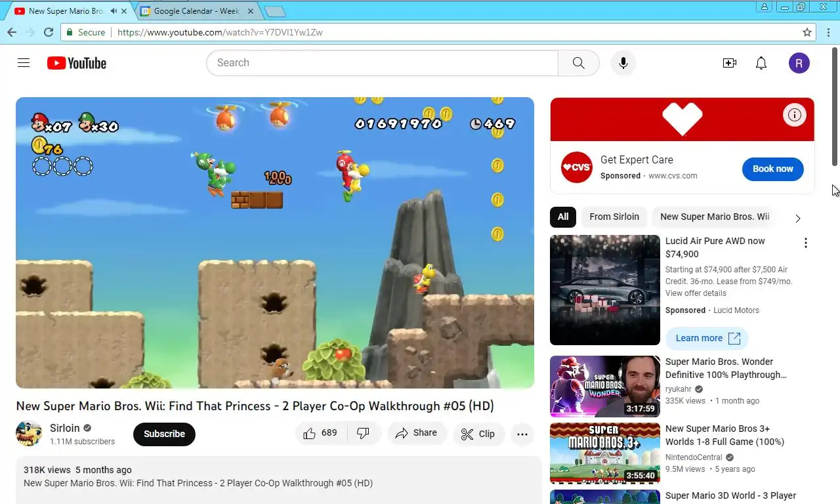Click the Mario video player

(275, 243)
